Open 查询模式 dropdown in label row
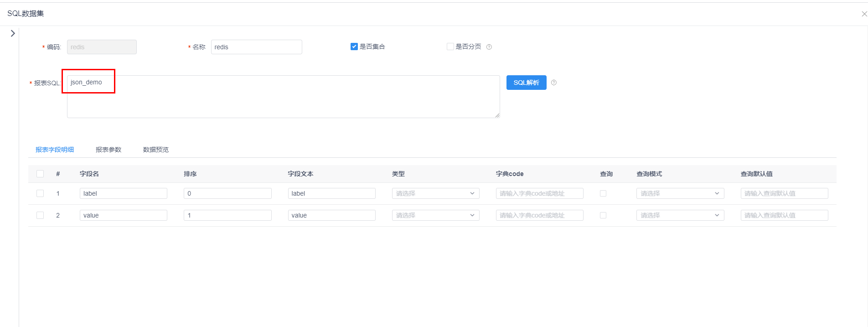This screenshot has height=327, width=868. pyautogui.click(x=680, y=193)
